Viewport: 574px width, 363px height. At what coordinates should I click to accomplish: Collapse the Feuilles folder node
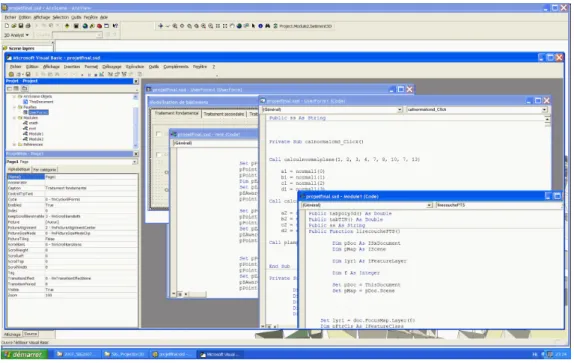15,107
